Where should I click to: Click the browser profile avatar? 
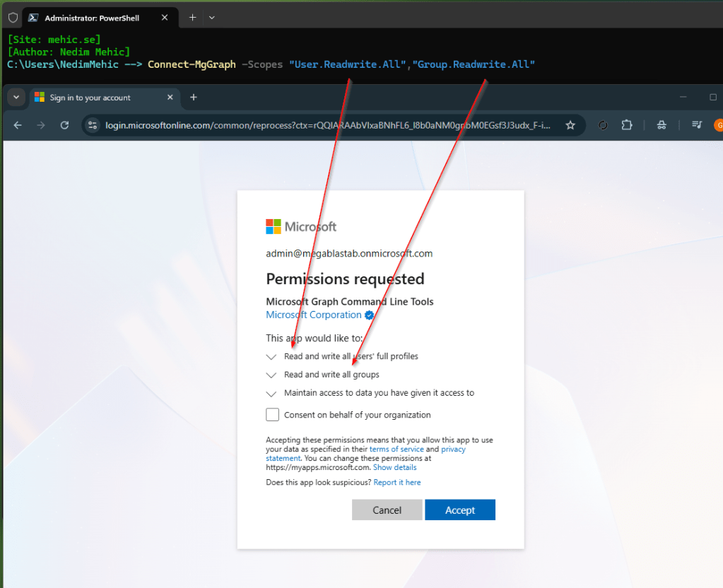(x=718, y=125)
